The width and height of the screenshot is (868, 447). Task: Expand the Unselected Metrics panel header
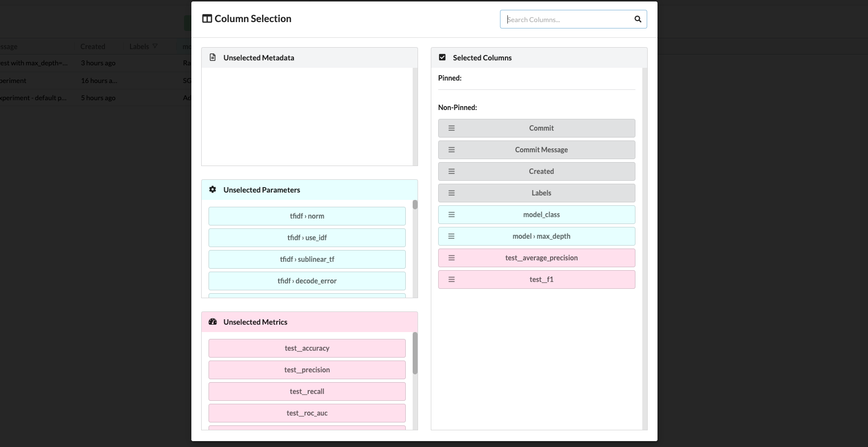(309, 321)
